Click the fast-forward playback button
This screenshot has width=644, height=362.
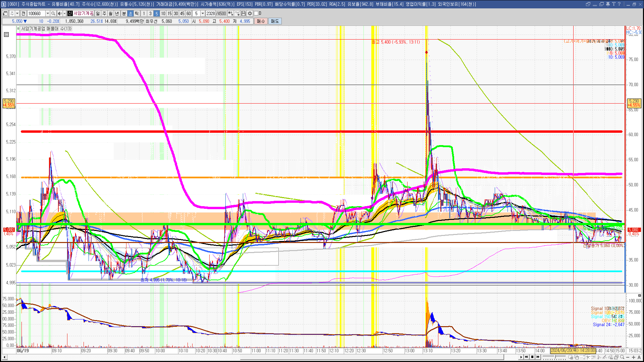coord(538,357)
